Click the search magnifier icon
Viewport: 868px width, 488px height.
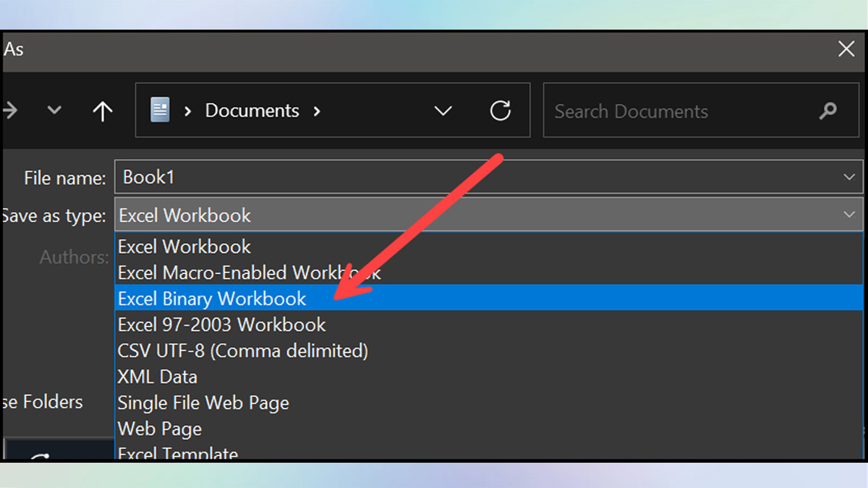[x=827, y=111]
